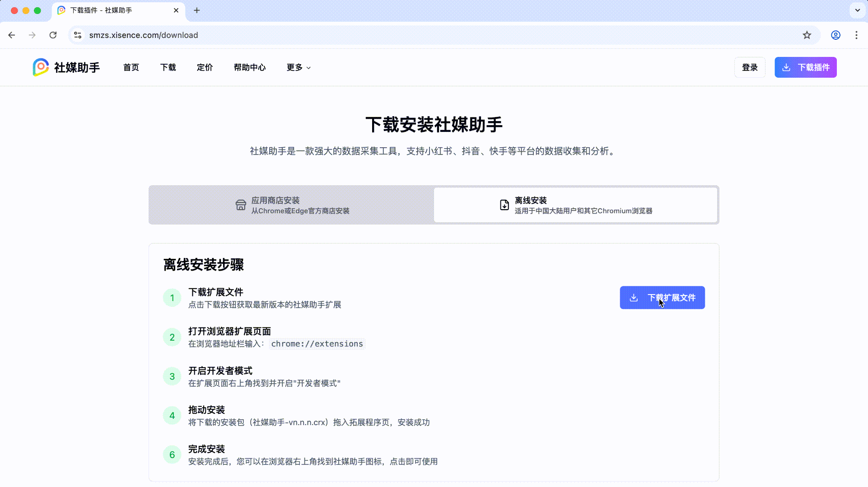The image size is (868, 487).
Task: Click the chrome://extensions code text
Action: pos(317,344)
